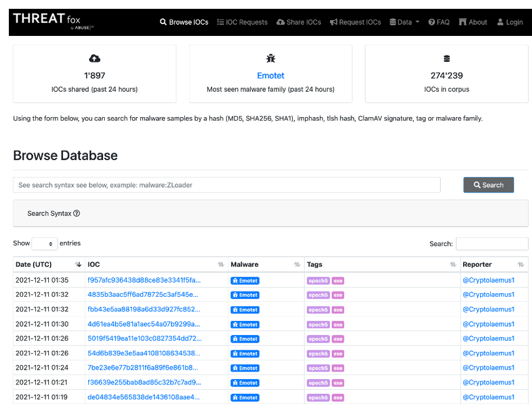Open IOC f36639e255bab8ad85c32b7c7ad9...
The height and width of the screenshot is (408, 532).
pos(144,383)
